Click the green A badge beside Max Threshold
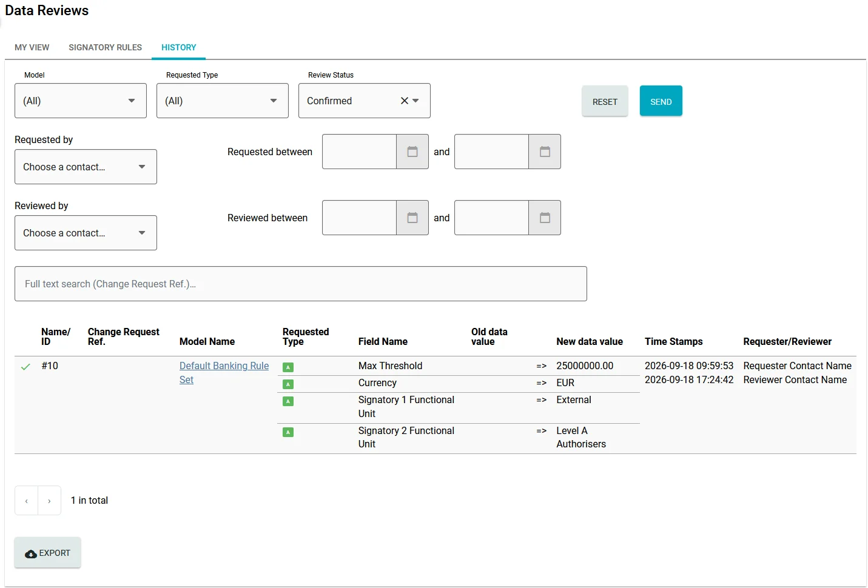 (288, 367)
